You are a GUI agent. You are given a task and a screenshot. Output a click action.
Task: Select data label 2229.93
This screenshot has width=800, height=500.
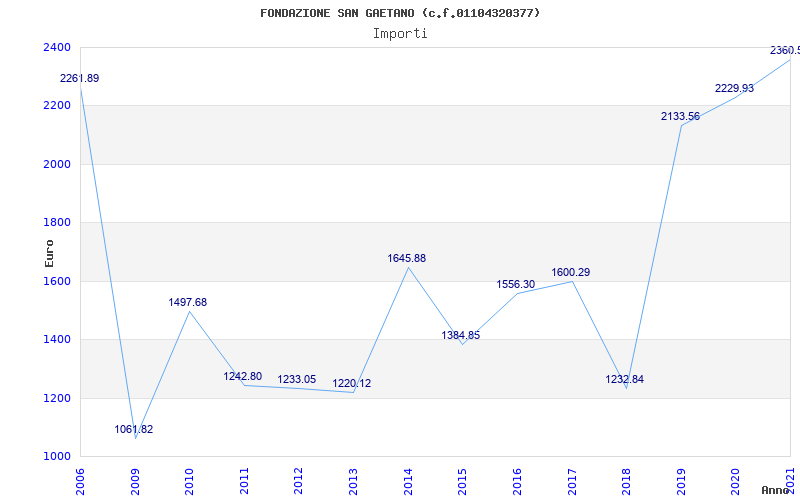pos(734,89)
